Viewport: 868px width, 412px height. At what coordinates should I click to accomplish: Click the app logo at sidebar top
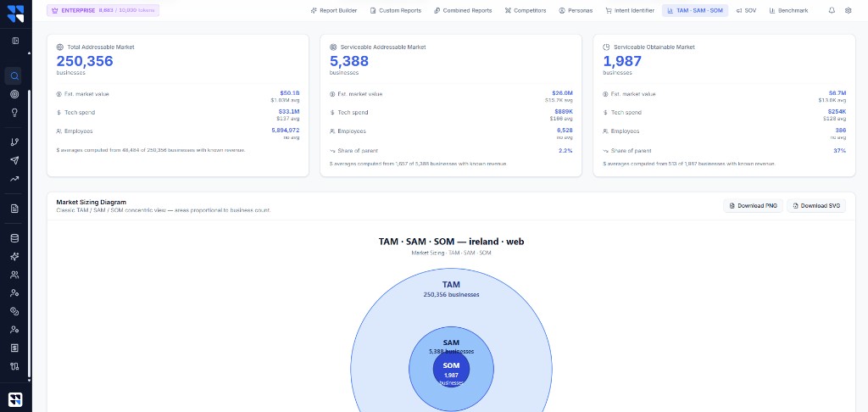point(15,12)
